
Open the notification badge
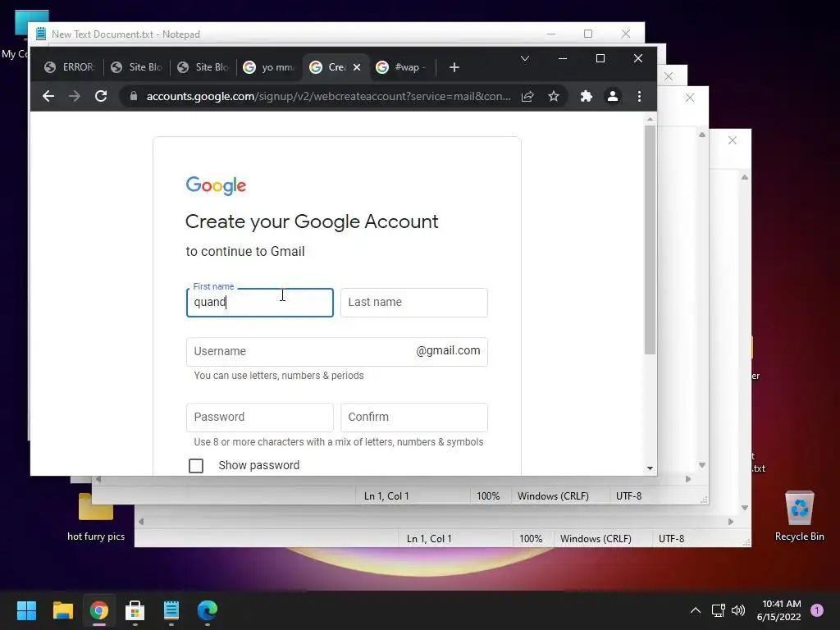point(817,610)
